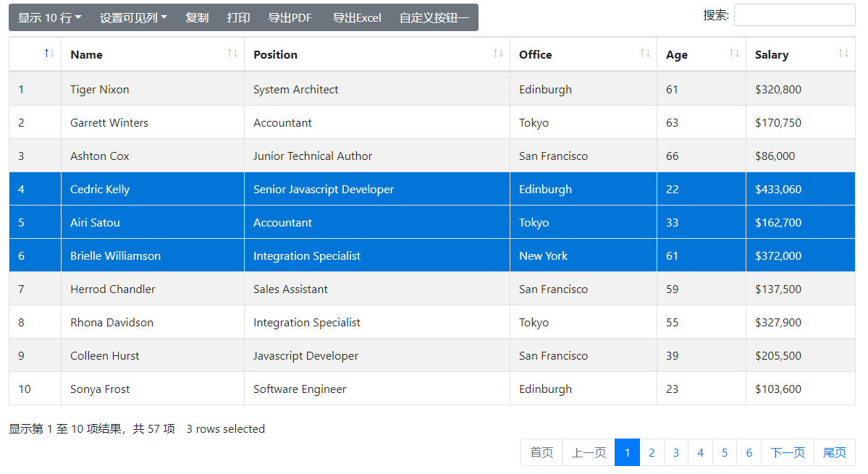868x474 pixels.
Task: Export table with 导出Excel button
Action: [x=356, y=17]
